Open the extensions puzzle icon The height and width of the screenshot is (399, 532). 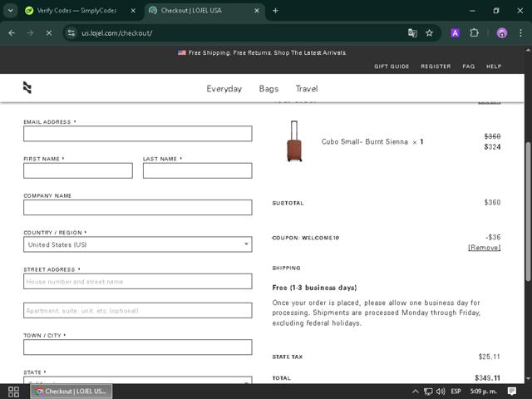(x=474, y=33)
